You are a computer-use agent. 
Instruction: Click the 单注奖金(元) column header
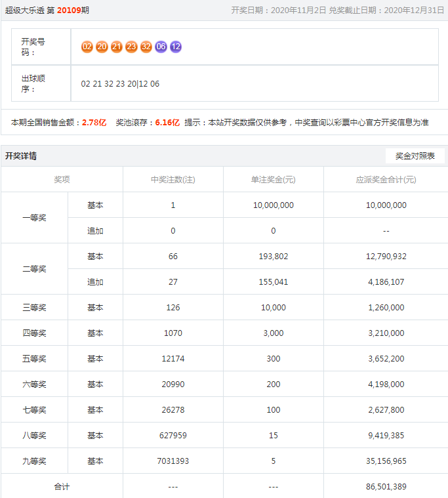274,180
